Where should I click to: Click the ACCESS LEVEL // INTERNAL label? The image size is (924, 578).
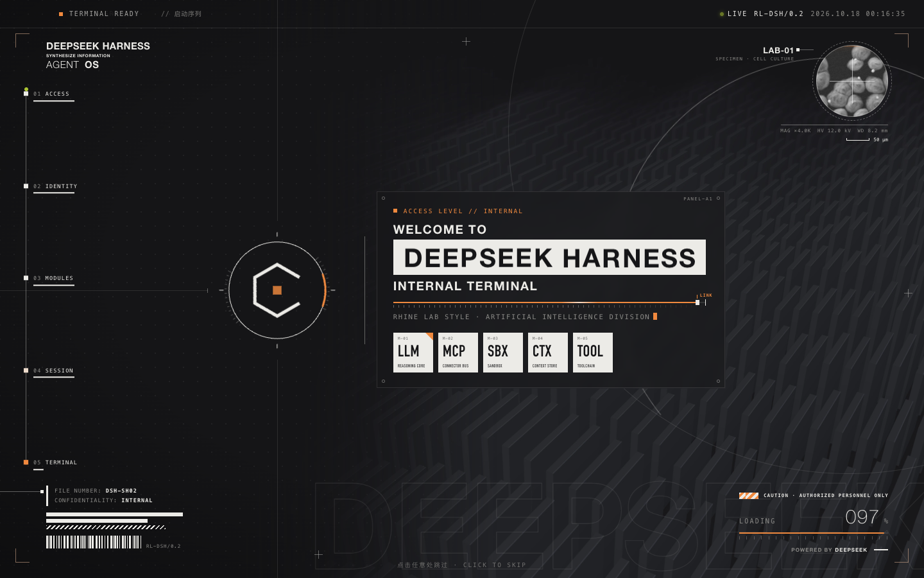click(x=463, y=211)
